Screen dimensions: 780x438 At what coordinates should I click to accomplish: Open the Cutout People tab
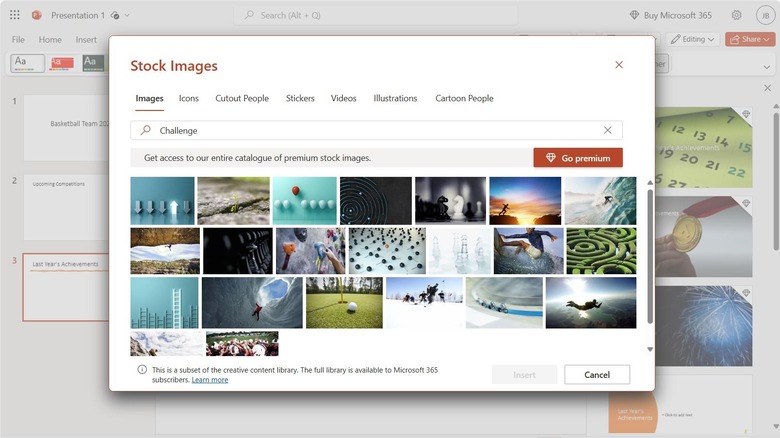pos(242,99)
